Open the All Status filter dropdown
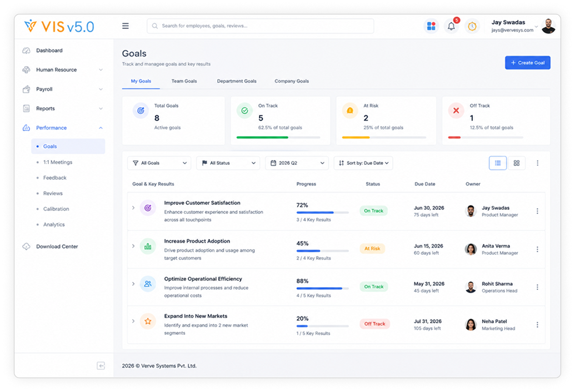This screenshot has width=575, height=392. tap(228, 163)
